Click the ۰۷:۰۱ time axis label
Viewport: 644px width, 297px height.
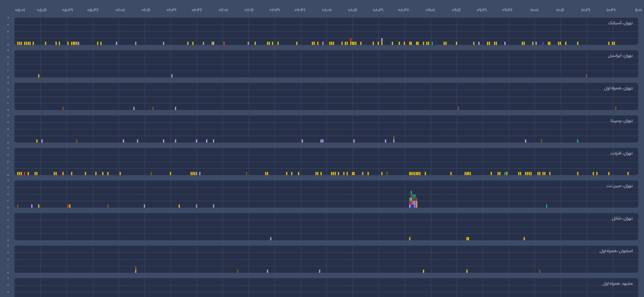tap(223, 10)
